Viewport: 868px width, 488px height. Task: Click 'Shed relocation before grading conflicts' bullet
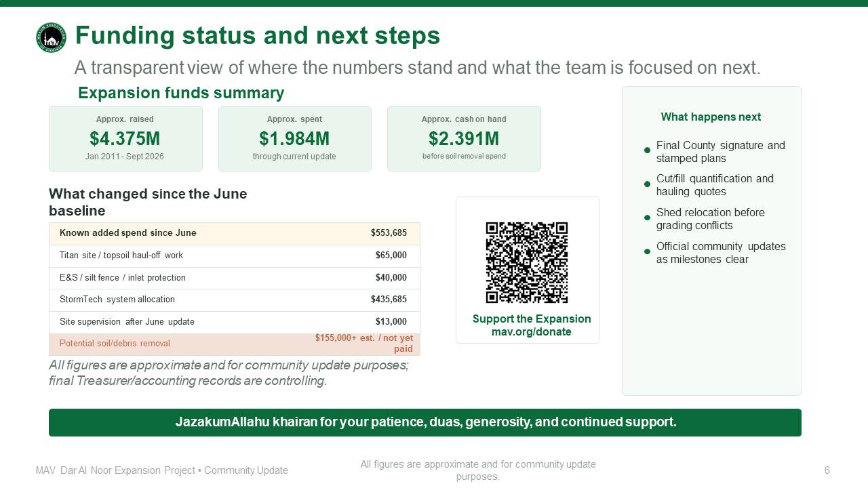click(x=711, y=219)
